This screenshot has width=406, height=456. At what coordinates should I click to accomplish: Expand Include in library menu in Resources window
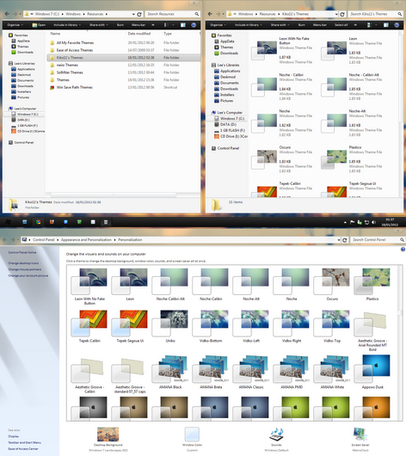[x=67, y=25]
